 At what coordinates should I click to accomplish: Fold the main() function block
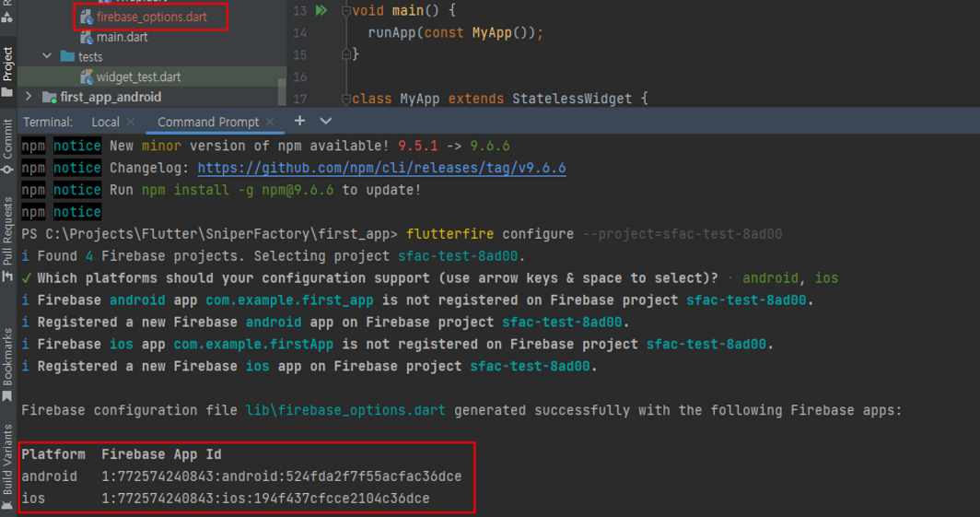click(345, 11)
